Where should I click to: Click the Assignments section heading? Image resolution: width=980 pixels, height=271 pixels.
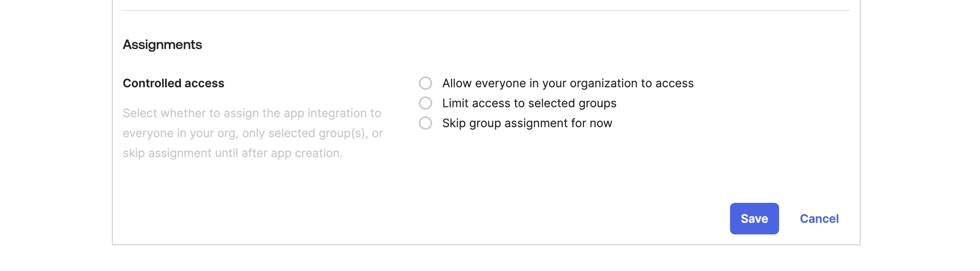163,44
